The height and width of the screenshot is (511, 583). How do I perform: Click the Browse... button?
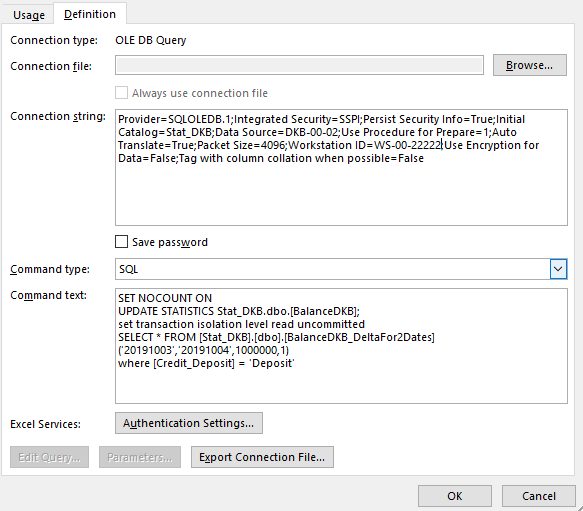click(x=529, y=65)
